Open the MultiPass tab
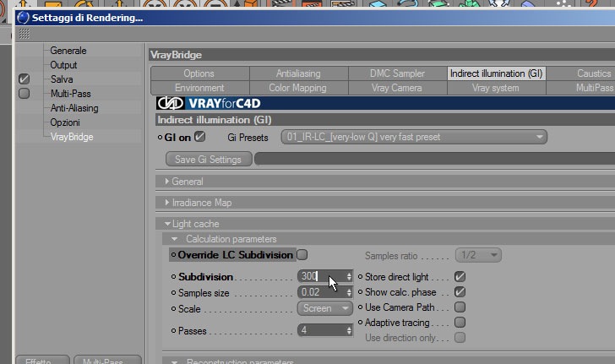Image resolution: width=615 pixels, height=364 pixels. coord(581,88)
